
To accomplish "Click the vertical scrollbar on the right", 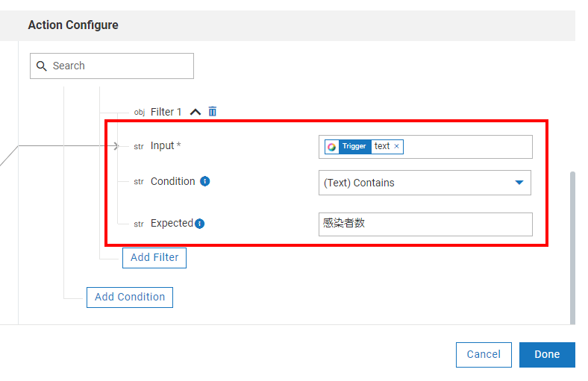I will click(x=572, y=246).
